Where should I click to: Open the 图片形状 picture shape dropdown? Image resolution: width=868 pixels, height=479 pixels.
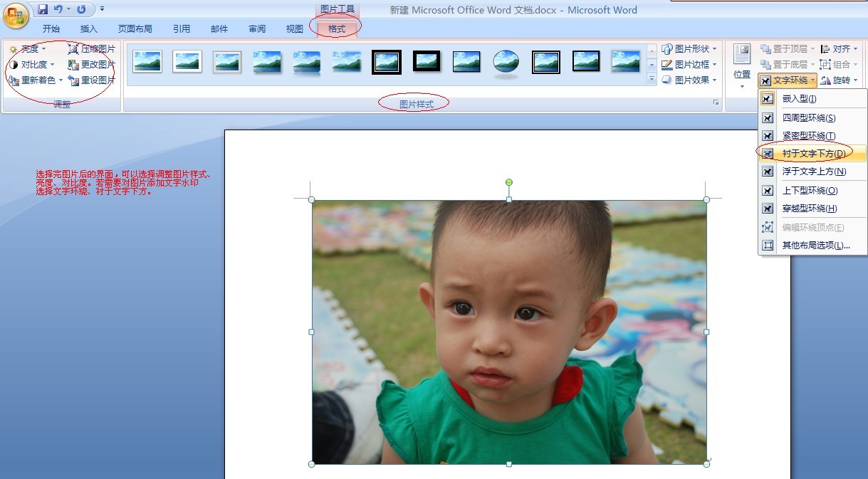689,49
